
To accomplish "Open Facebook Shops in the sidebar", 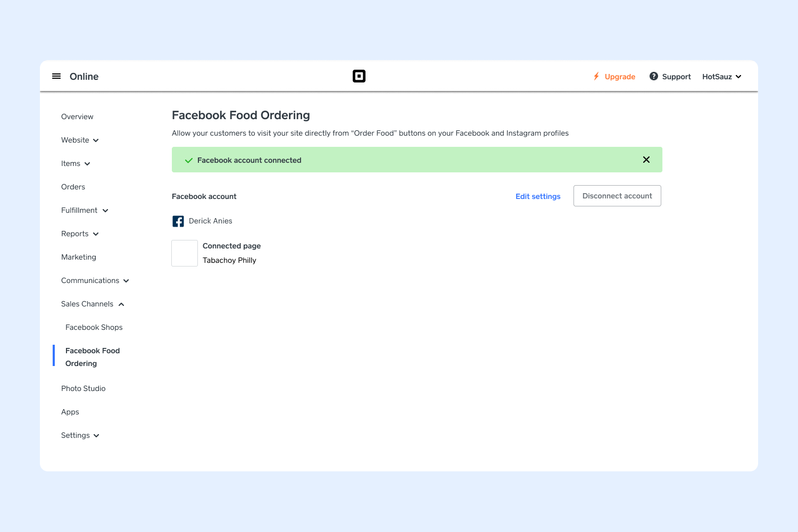I will click(x=94, y=328).
